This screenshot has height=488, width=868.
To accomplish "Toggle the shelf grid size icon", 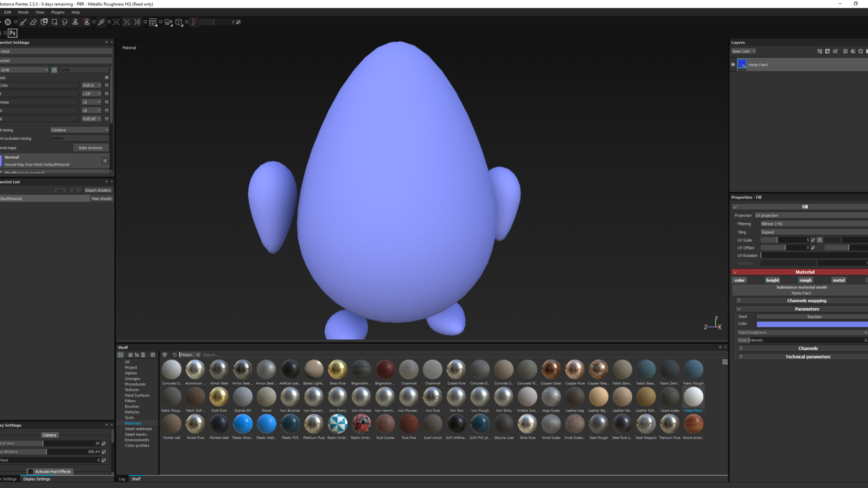I will tap(725, 362).
